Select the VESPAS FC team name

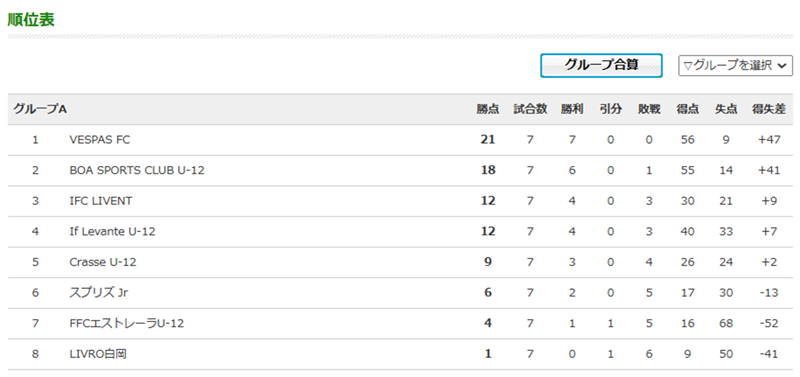tap(99, 140)
